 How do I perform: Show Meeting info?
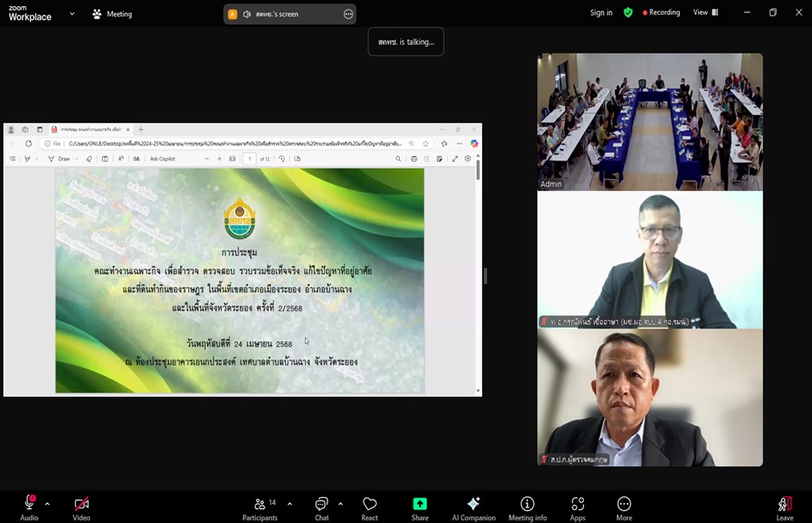(x=527, y=508)
